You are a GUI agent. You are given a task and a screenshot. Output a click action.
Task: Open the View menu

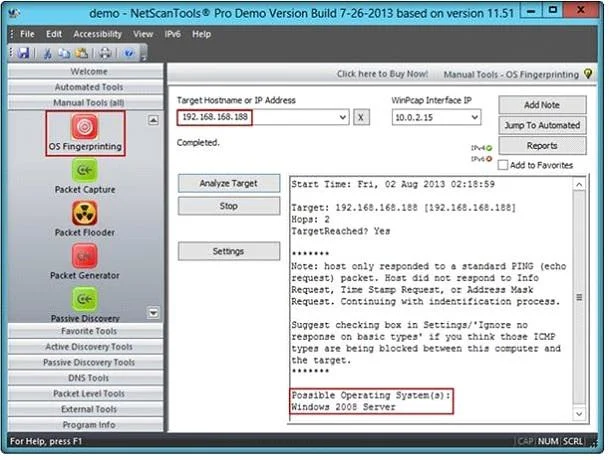click(143, 34)
